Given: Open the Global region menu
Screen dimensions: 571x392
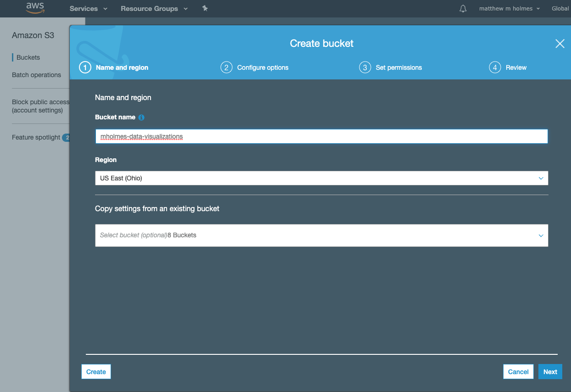Looking at the screenshot, I should (561, 9).
